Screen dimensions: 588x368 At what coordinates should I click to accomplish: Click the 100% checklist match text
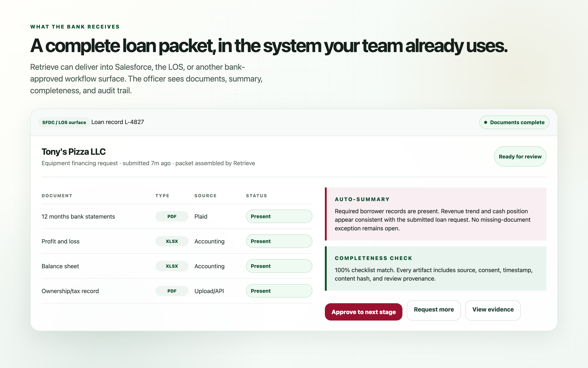[434, 274]
